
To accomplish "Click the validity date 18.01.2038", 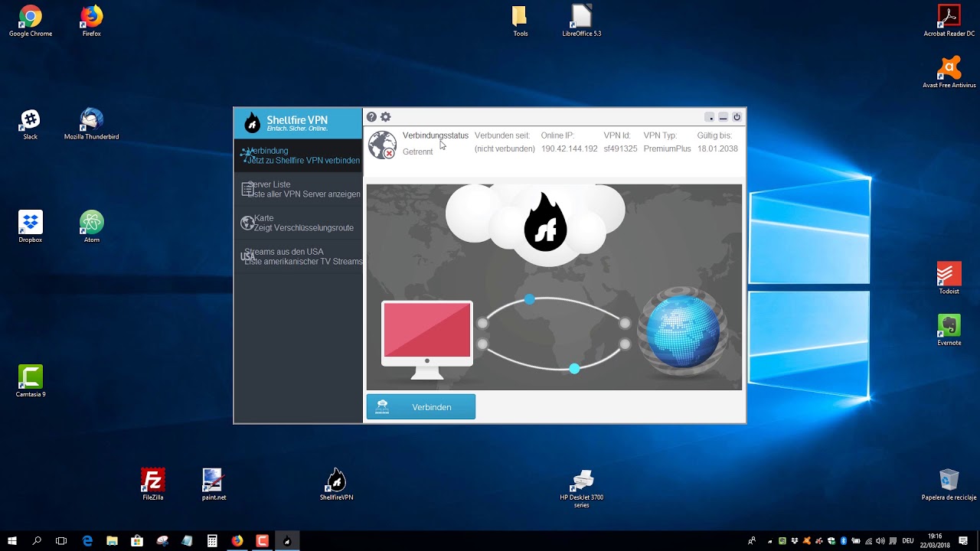I will point(717,148).
